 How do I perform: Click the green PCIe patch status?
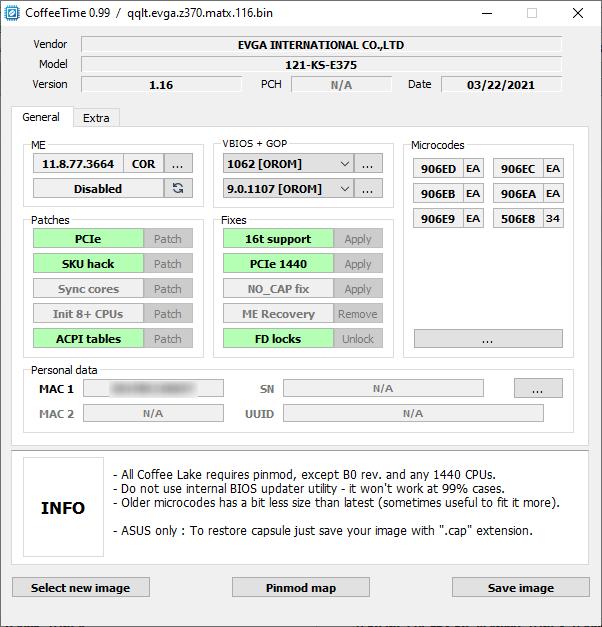point(88,239)
